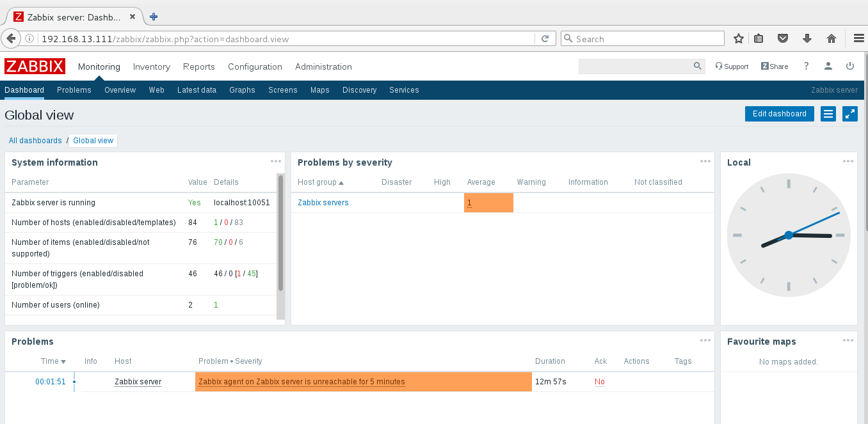The width and height of the screenshot is (868, 424).
Task: Click the Local analog clock
Action: click(x=789, y=235)
